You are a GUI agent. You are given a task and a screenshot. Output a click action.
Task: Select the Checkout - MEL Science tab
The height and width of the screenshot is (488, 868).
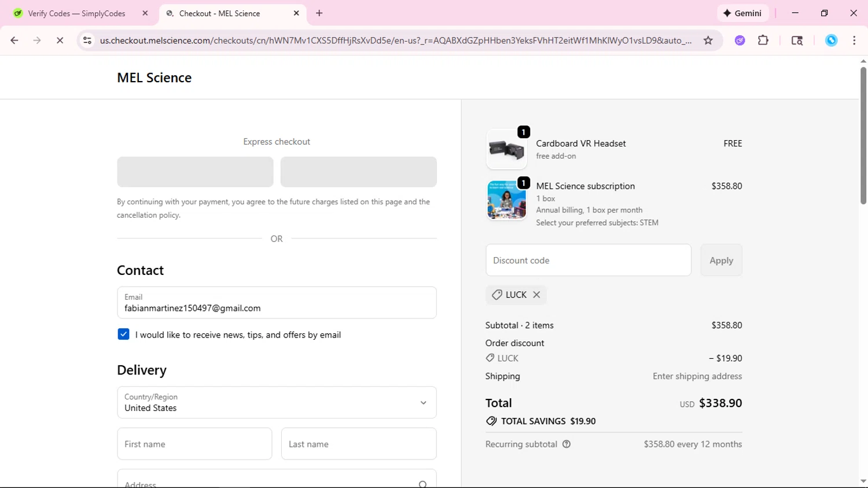219,13
